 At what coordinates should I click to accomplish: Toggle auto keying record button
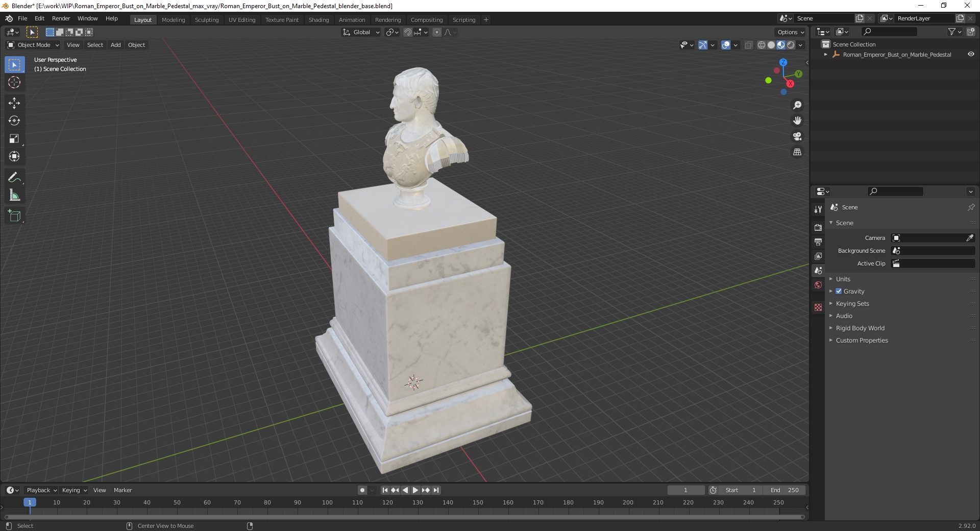click(362, 490)
